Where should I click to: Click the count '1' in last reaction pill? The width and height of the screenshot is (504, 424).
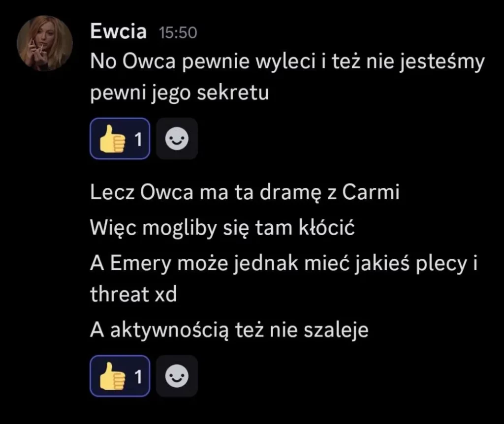point(138,377)
